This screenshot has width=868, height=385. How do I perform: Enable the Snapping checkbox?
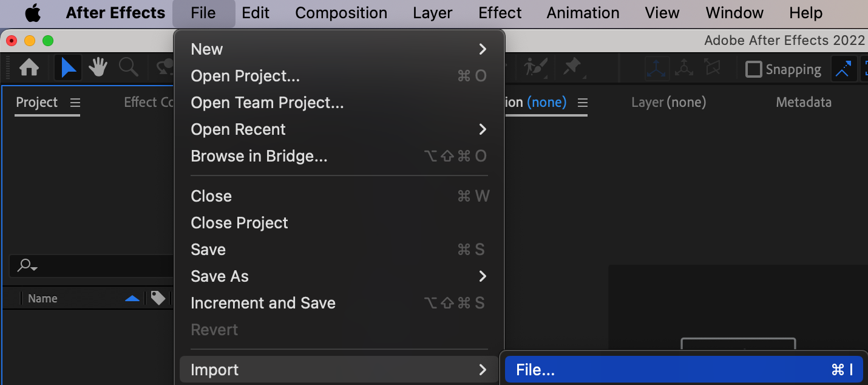point(754,69)
